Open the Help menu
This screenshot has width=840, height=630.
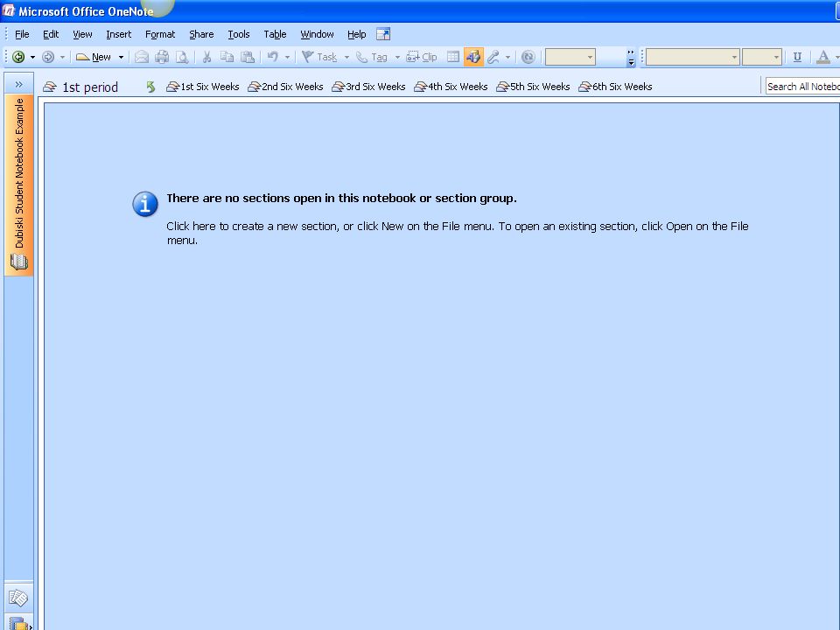point(357,34)
